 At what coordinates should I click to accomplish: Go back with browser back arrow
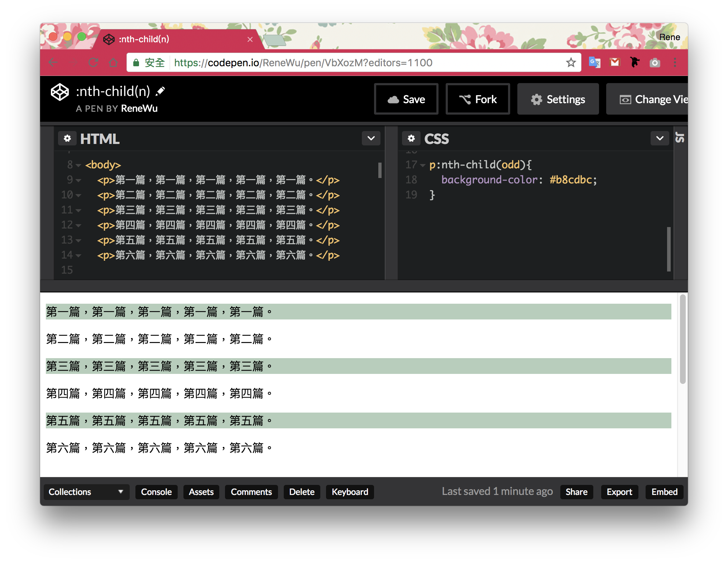[53, 63]
